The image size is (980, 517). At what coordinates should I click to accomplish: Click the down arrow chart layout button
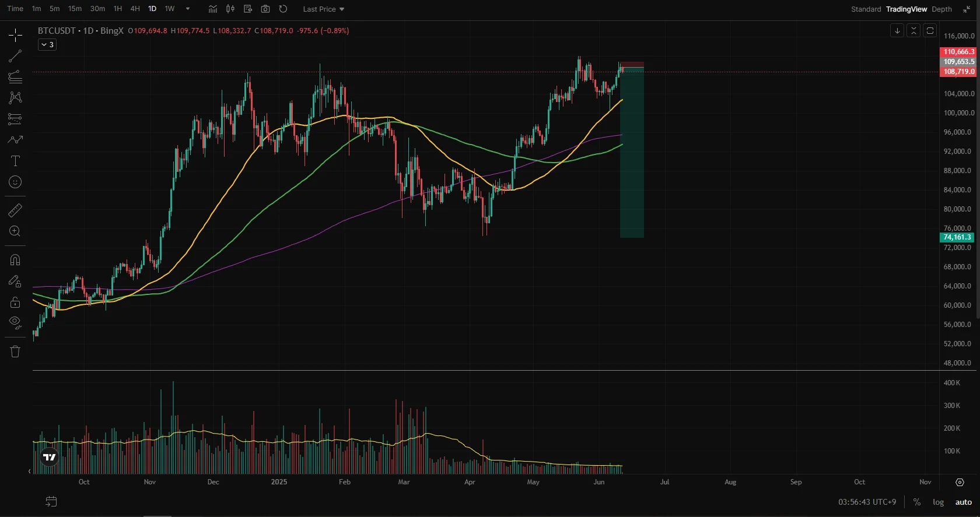(x=897, y=30)
